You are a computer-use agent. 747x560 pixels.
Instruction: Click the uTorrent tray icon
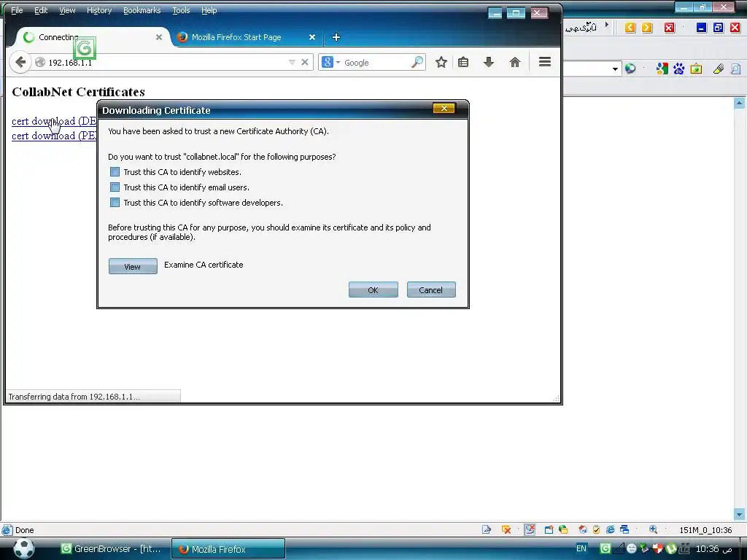point(671,548)
